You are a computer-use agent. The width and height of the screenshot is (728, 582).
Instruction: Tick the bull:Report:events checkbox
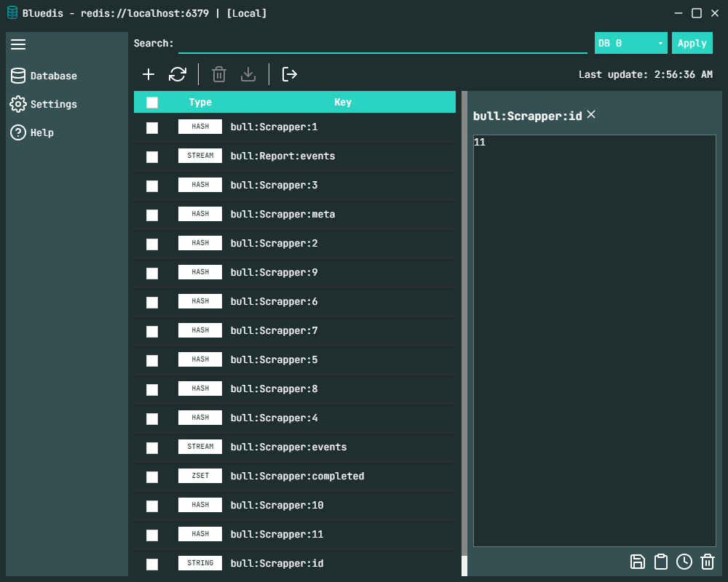[x=152, y=157]
